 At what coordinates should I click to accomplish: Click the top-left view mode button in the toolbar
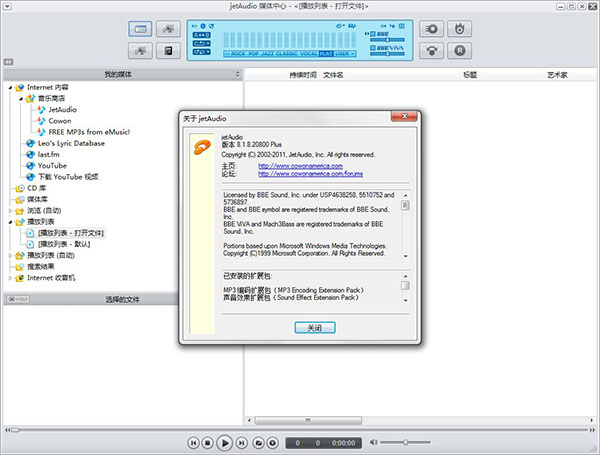[140, 29]
